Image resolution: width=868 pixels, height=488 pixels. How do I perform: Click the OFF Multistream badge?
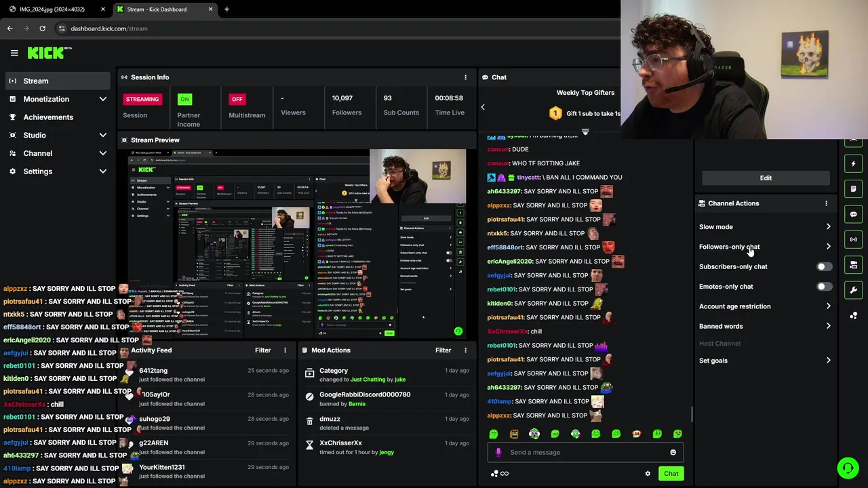[x=237, y=99]
